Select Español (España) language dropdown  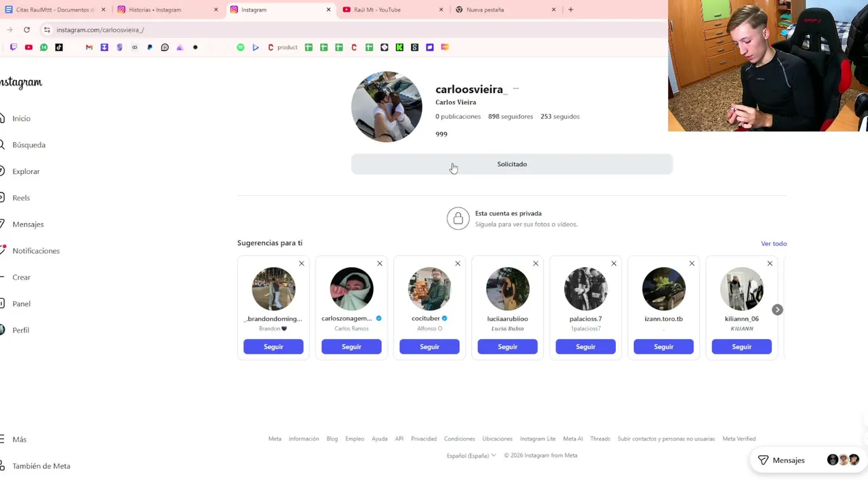(x=471, y=455)
